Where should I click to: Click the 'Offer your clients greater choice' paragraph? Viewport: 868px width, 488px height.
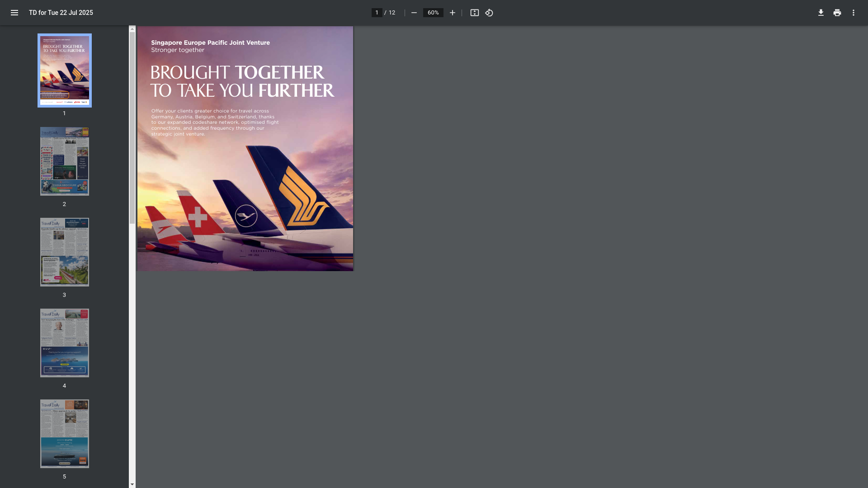click(x=215, y=122)
